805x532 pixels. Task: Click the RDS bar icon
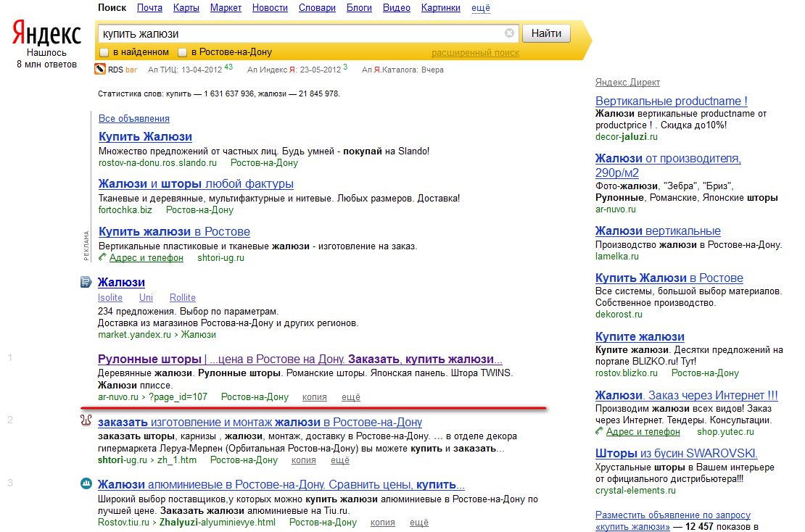pos(99,70)
